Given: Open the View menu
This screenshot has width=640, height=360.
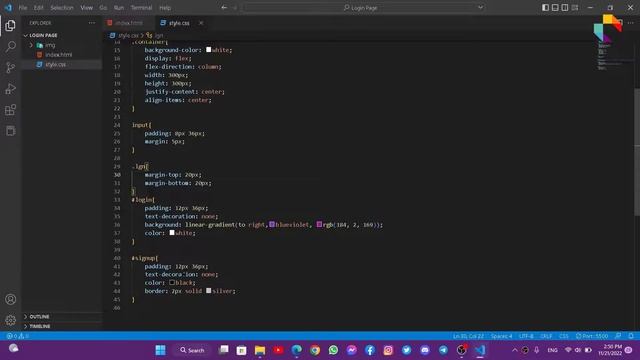Looking at the screenshot, I should coord(86,7).
